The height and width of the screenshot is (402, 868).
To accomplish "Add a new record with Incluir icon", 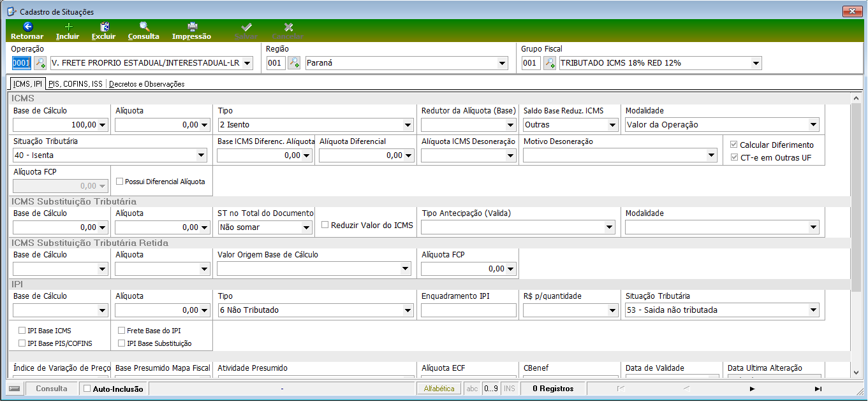I will click(68, 27).
